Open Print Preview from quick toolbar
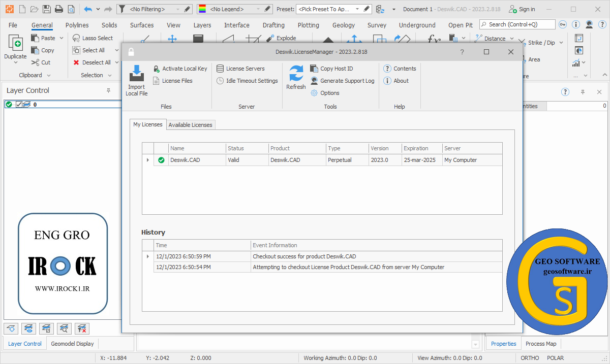The height and width of the screenshot is (364, 610). 71,9
